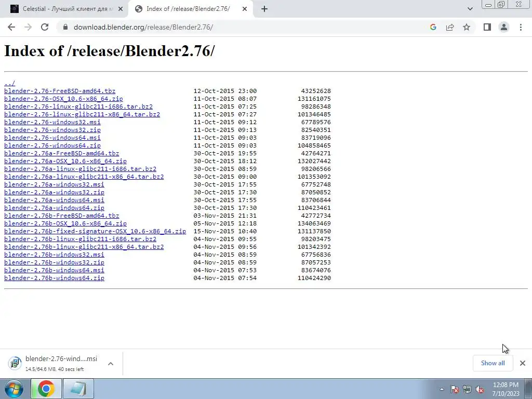Screen dimensions: 532x399
Task: Open the browser side panel
Action: pos(487,27)
